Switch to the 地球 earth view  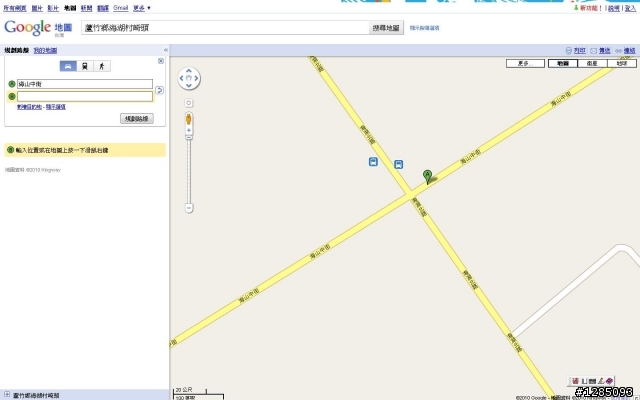(x=622, y=63)
